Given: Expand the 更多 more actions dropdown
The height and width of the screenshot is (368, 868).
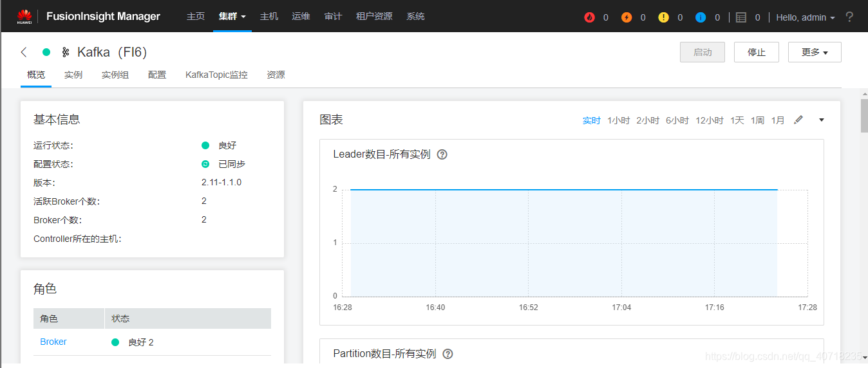Looking at the screenshot, I should pos(815,52).
